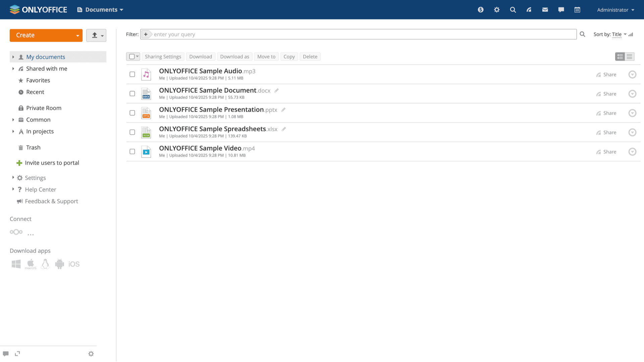Open the Create button dropdown arrow
Image resolution: width=644 pixels, height=362 pixels.
(77, 36)
